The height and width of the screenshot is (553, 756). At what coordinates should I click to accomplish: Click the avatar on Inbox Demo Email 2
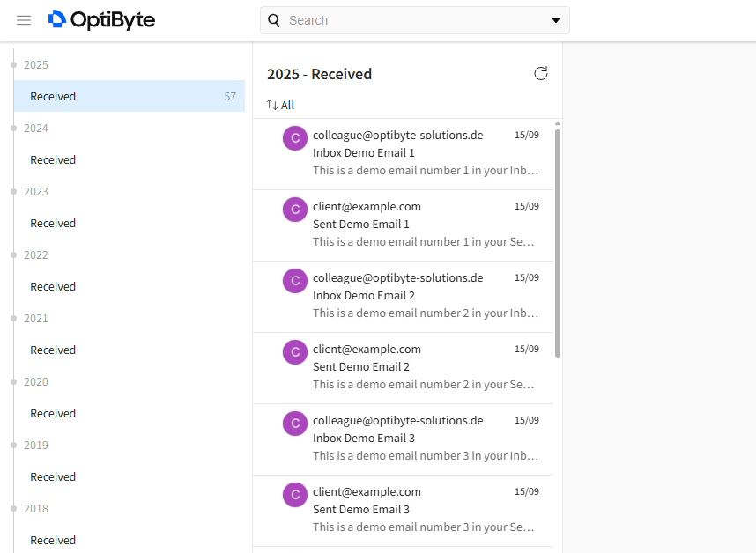pyautogui.click(x=295, y=281)
